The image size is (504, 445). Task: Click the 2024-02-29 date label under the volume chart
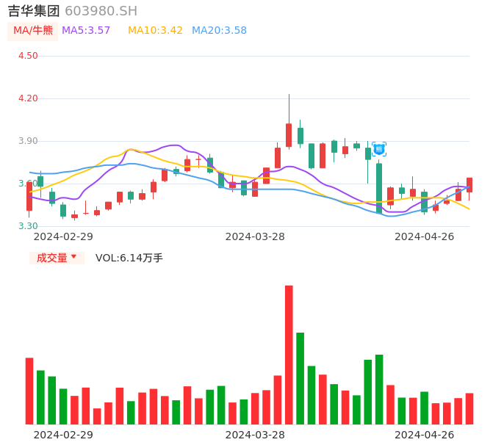click(63, 435)
